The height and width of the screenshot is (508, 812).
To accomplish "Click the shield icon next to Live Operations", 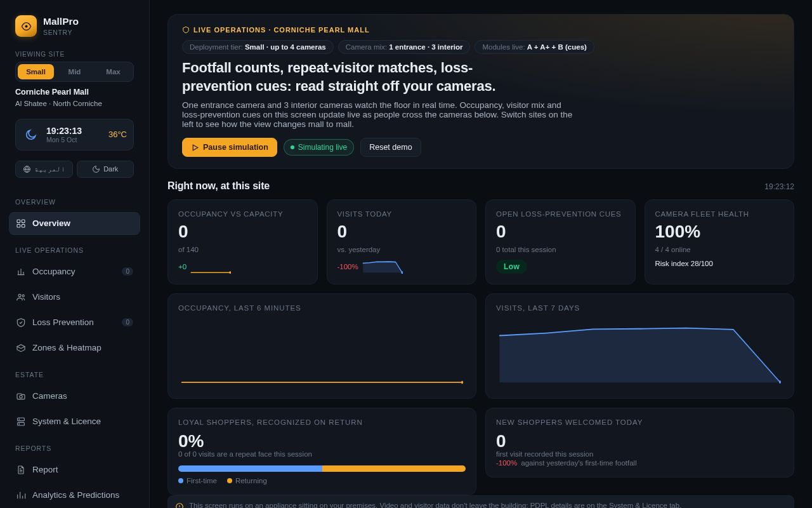I will coord(186,30).
